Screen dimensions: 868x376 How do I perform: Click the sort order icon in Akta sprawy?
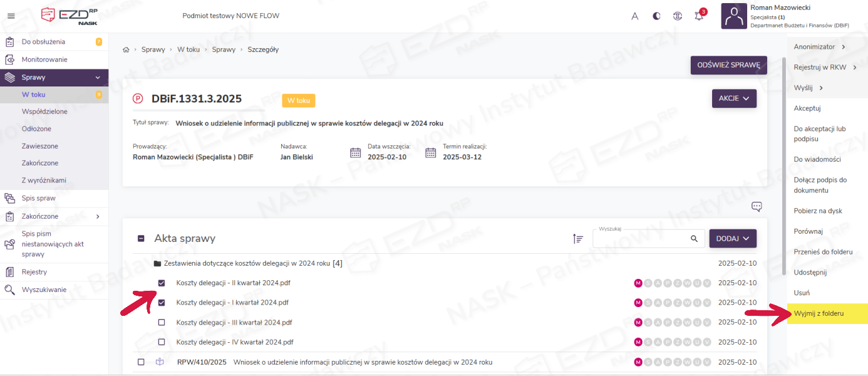point(577,239)
